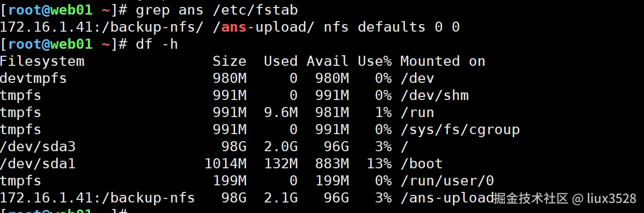
Task: Select the 'Avail' column header
Action: coord(328,61)
